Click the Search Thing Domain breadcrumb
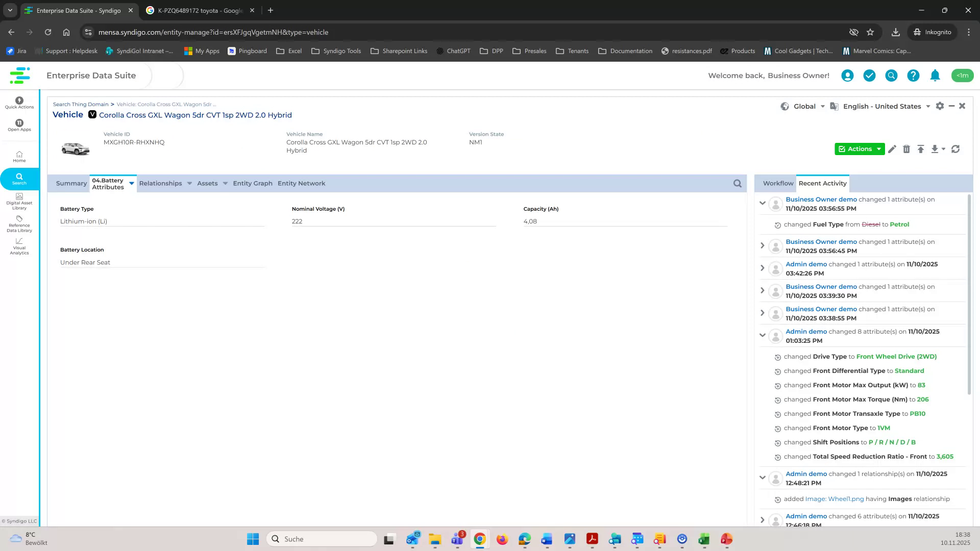 tap(81, 104)
